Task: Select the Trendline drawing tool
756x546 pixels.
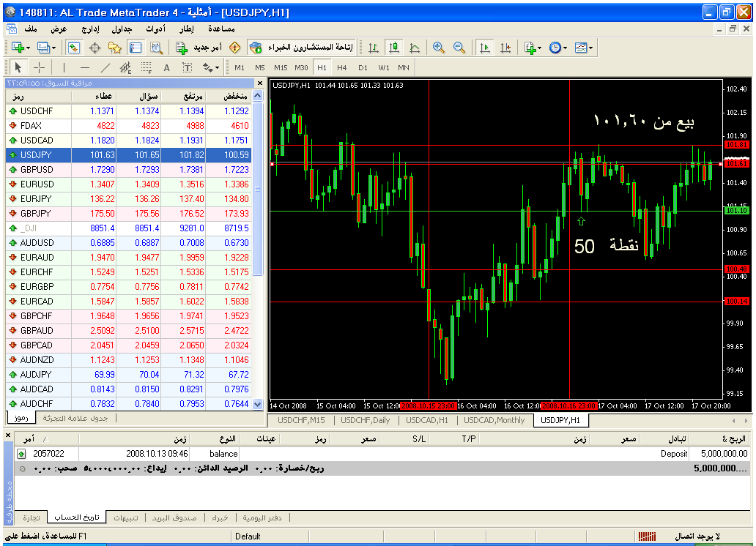Action: pyautogui.click(x=105, y=67)
